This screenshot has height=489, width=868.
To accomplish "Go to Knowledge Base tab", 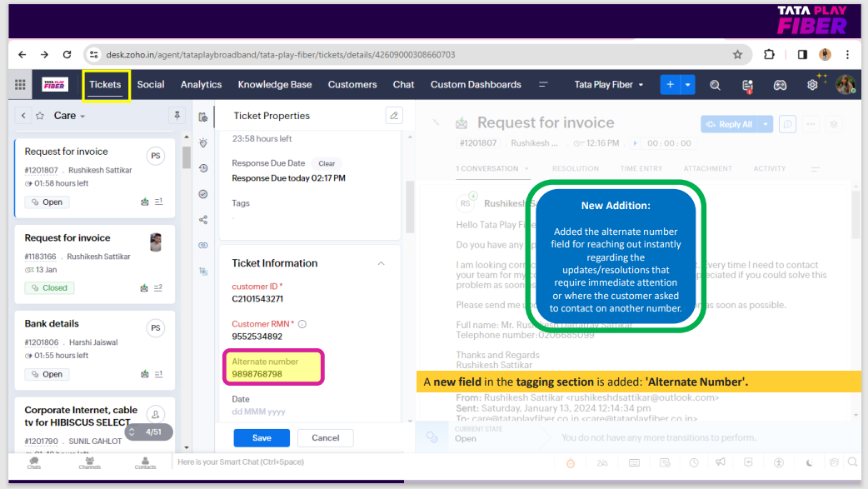I will pos(275,85).
